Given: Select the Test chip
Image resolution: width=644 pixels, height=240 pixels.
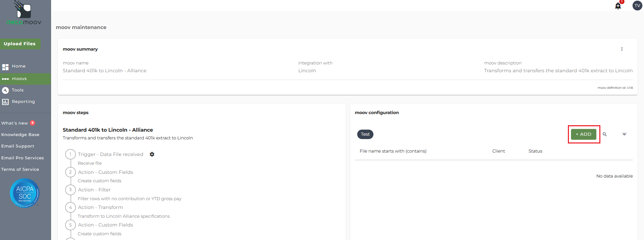Looking at the screenshot, I should pos(365,134).
